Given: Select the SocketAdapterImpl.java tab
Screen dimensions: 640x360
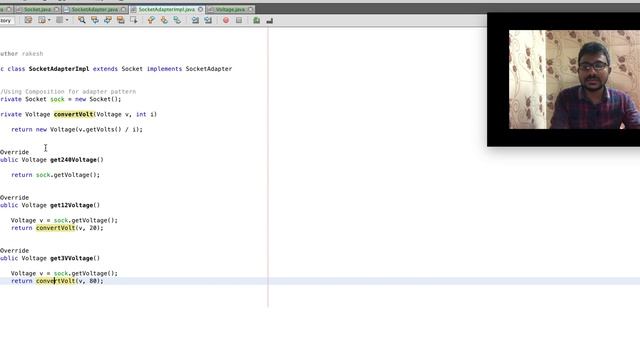Looking at the screenshot, I should [x=167, y=9].
